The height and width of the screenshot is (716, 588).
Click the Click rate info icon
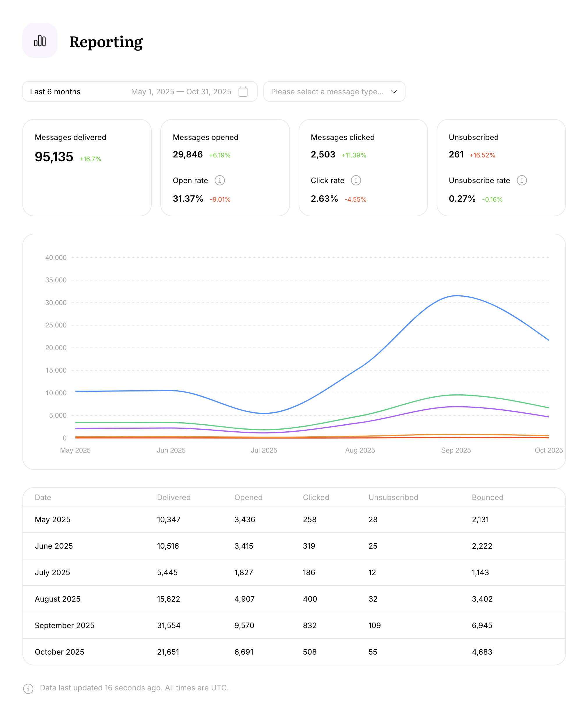click(x=356, y=180)
